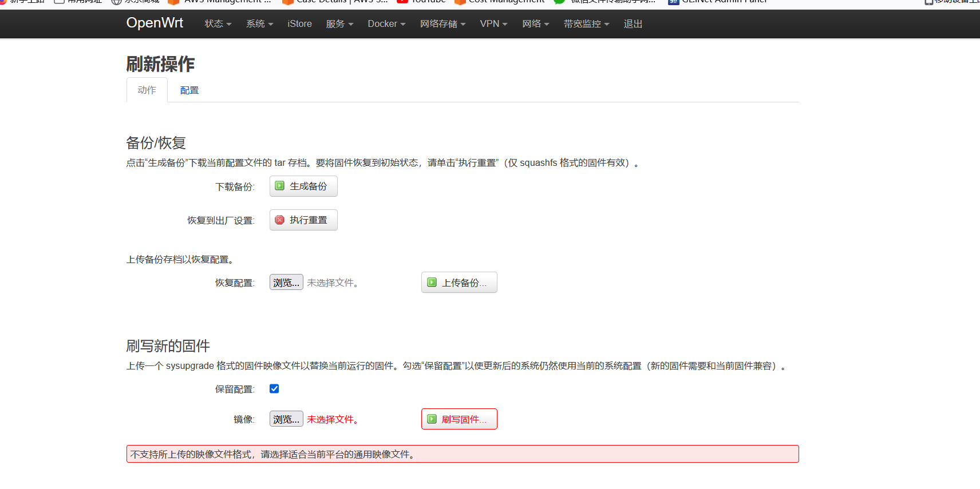Image resolution: width=980 pixels, height=489 pixels.
Task: Open the 状态 dropdown menu
Action: coord(218,24)
